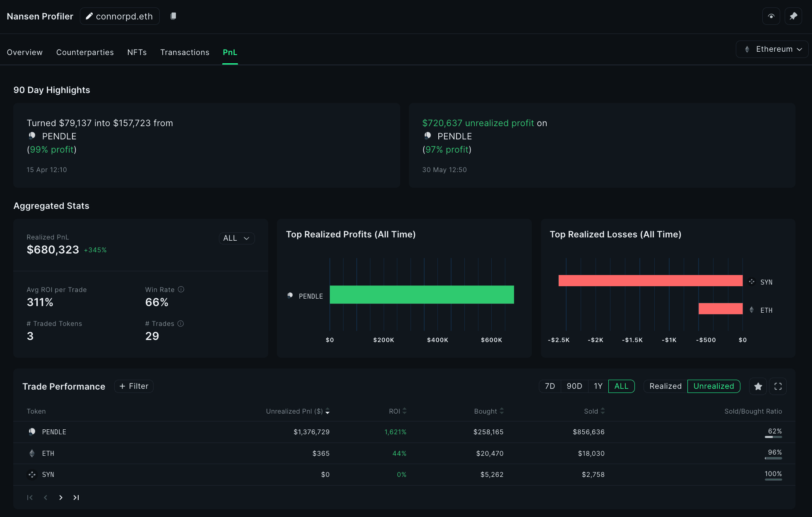Click the fullscreen expand icon in Trade Performance
The image size is (812, 517).
(778, 386)
